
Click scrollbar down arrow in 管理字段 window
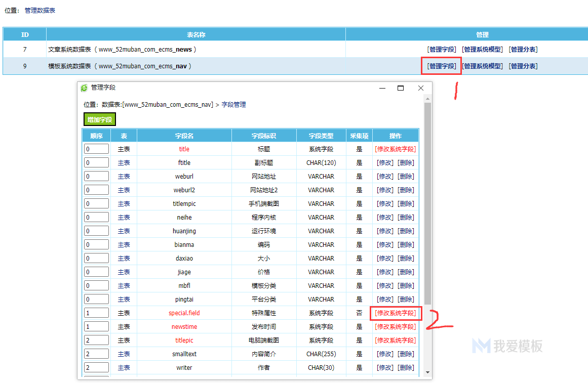tap(427, 372)
